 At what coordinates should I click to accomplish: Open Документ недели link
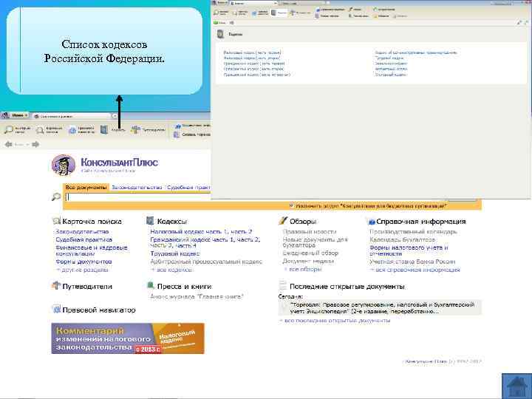point(308,262)
